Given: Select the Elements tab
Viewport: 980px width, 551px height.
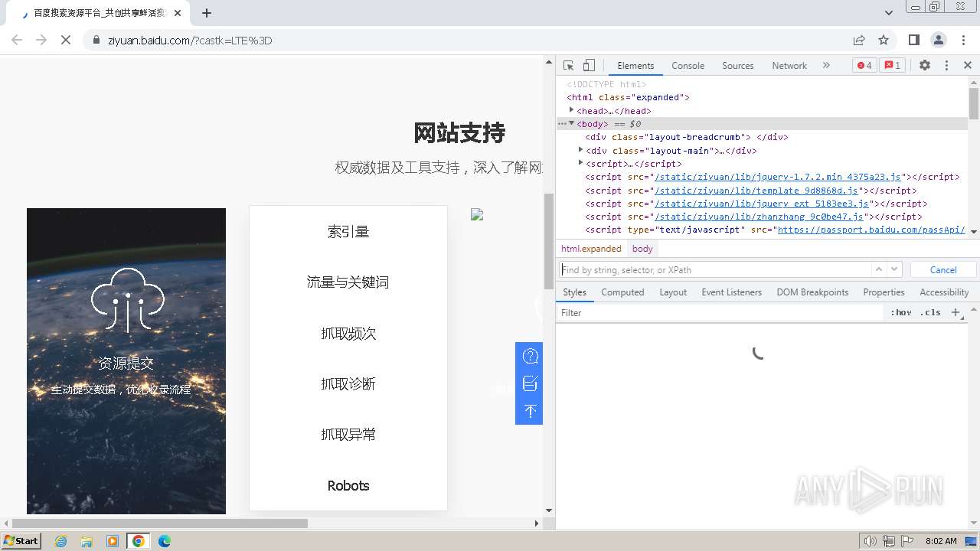Looking at the screenshot, I should pos(635,66).
